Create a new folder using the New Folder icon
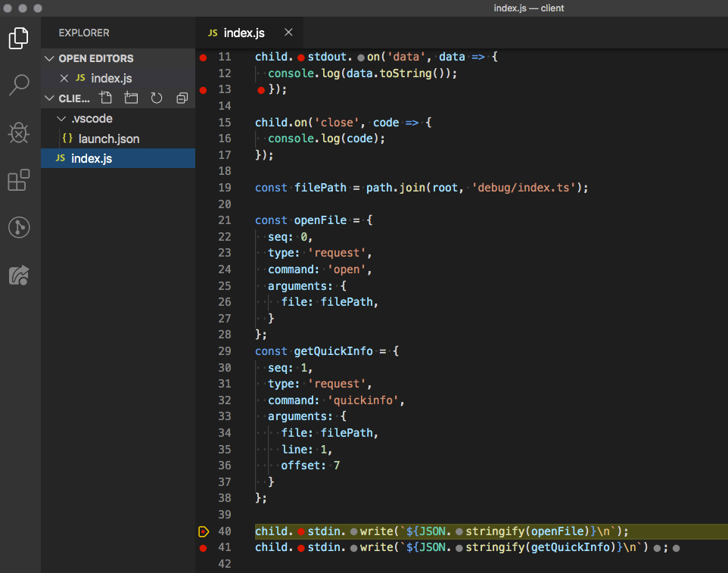The image size is (728, 573). [x=131, y=98]
